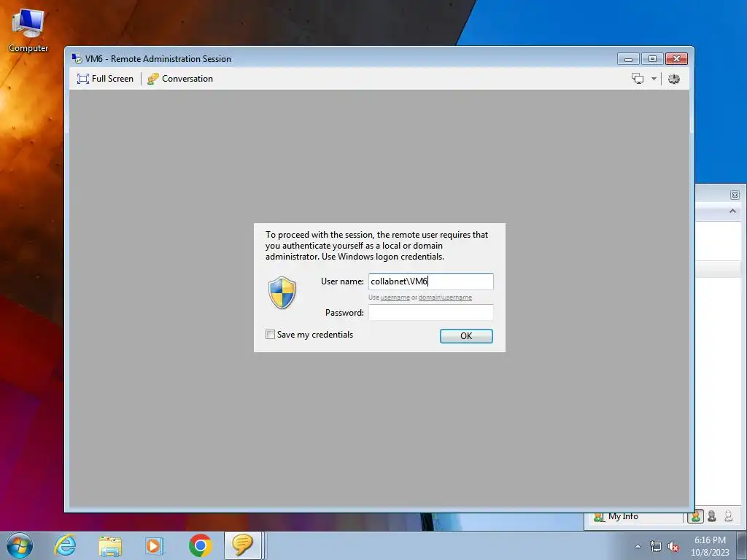This screenshot has width=747, height=560.
Task: Expand the monitor selection dropdown arrow
Action: pyautogui.click(x=654, y=79)
